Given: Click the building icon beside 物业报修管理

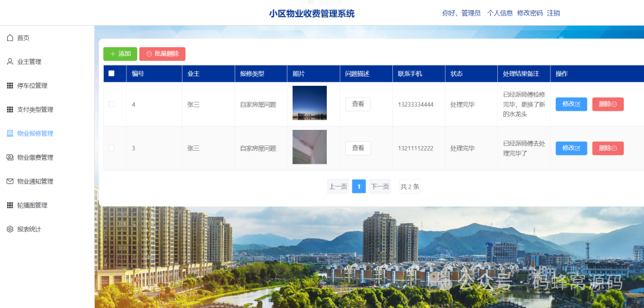Looking at the screenshot, I should pos(10,133).
